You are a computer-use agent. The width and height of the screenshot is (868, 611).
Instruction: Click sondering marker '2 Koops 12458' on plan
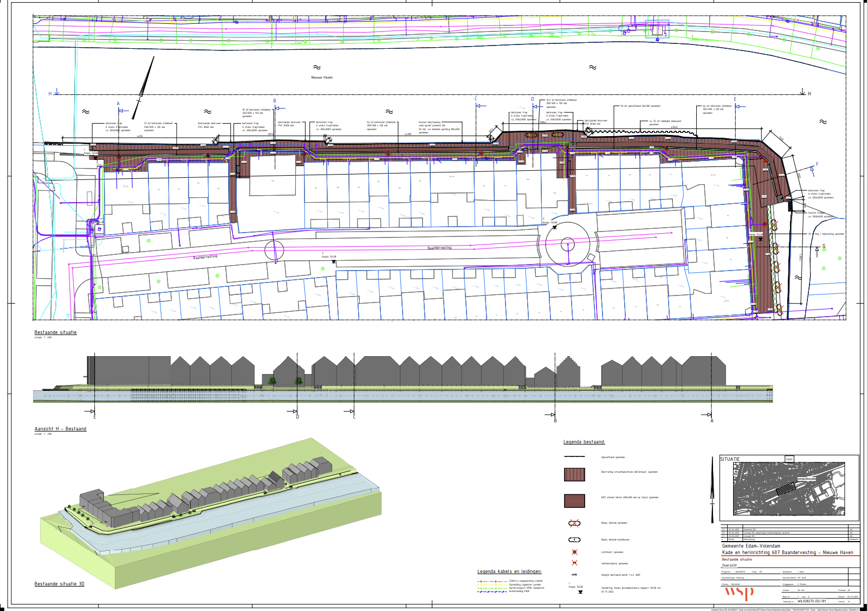tap(329, 256)
